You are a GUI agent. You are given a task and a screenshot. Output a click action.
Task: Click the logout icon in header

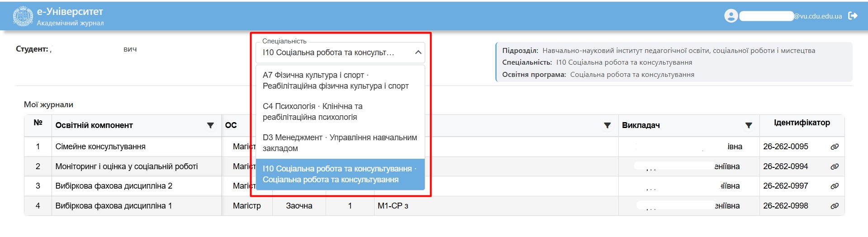(x=853, y=16)
